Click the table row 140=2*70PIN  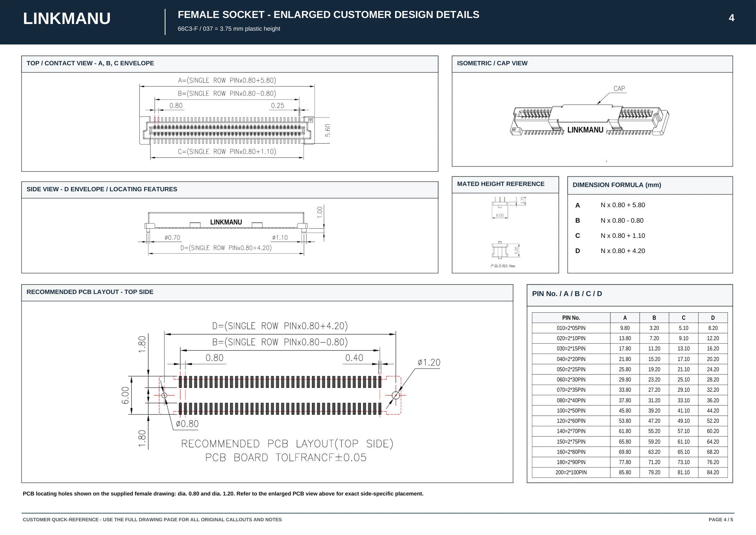[630, 431]
